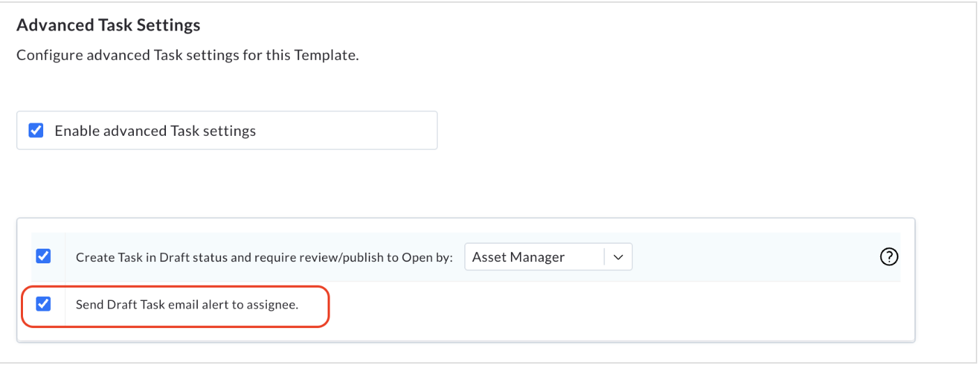Click the "Enable advanced Task settings" label
This screenshot has height=365, width=980.
(x=155, y=131)
